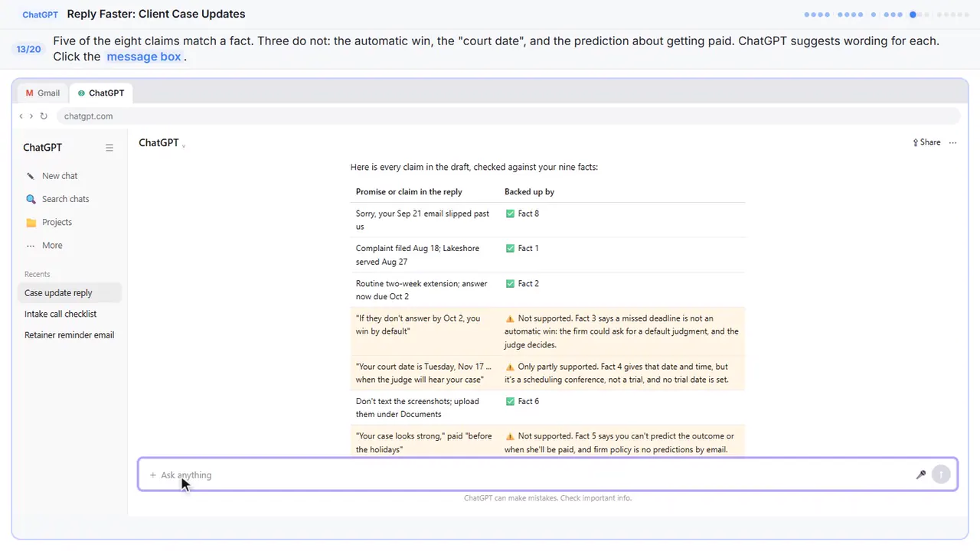Click 'Promise or claim in the reply' header
This screenshot has width=980, height=551.
(409, 192)
